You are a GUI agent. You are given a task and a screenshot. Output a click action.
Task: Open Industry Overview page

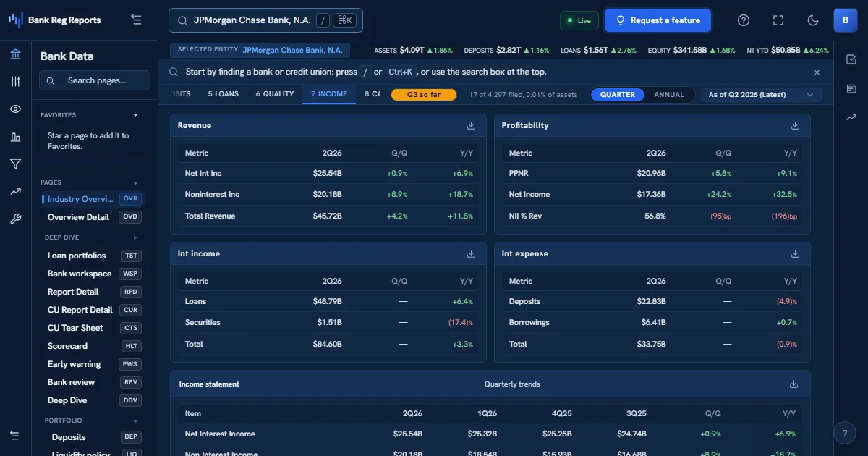(93, 199)
